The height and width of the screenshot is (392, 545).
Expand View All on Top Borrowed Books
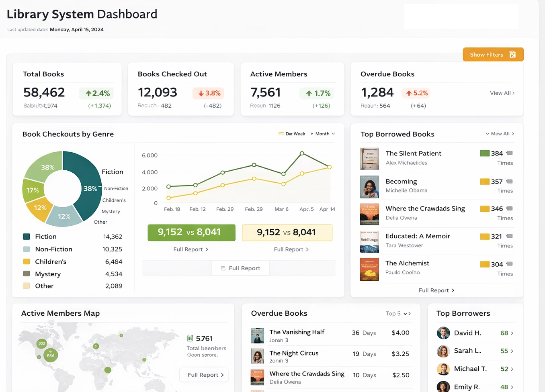pos(500,133)
